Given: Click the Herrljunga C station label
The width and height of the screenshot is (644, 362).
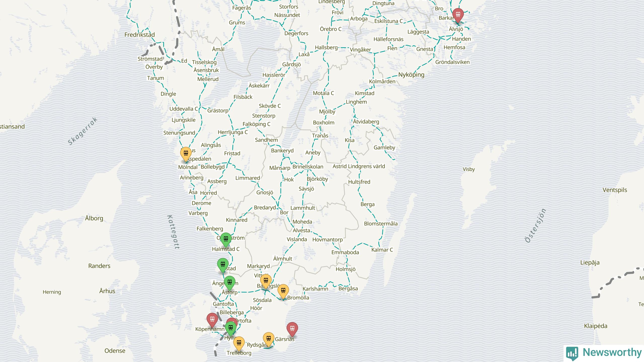Looking at the screenshot, I should point(233,132).
